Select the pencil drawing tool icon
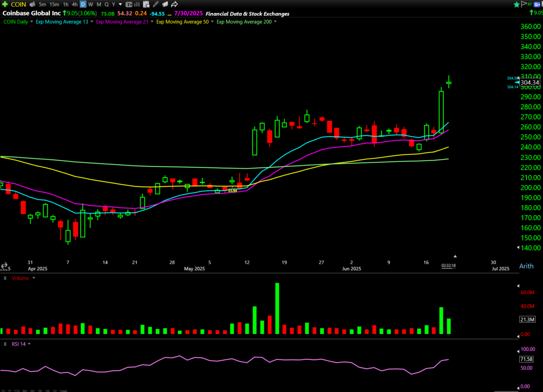Viewport: 543px width, 392px height. click(156, 4)
